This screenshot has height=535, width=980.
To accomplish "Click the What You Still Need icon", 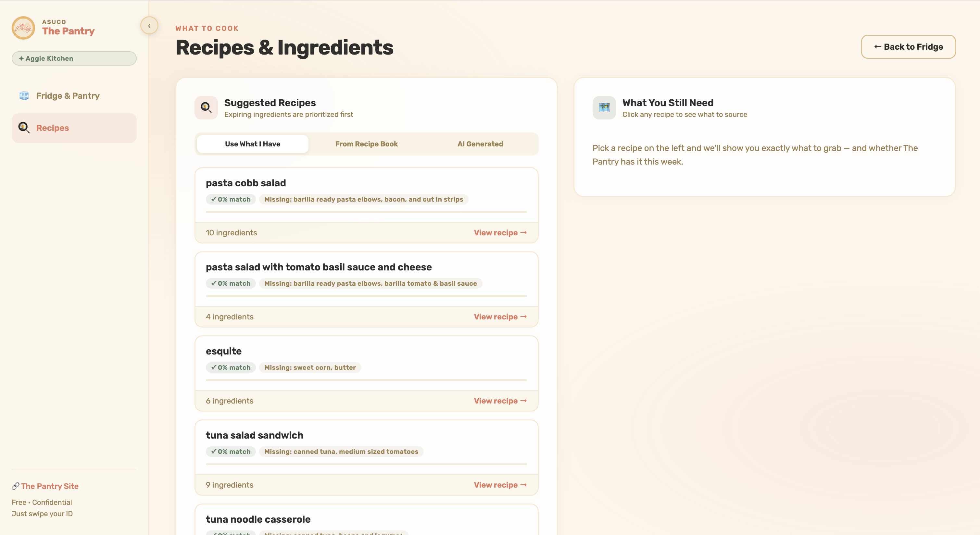I will 604,107.
